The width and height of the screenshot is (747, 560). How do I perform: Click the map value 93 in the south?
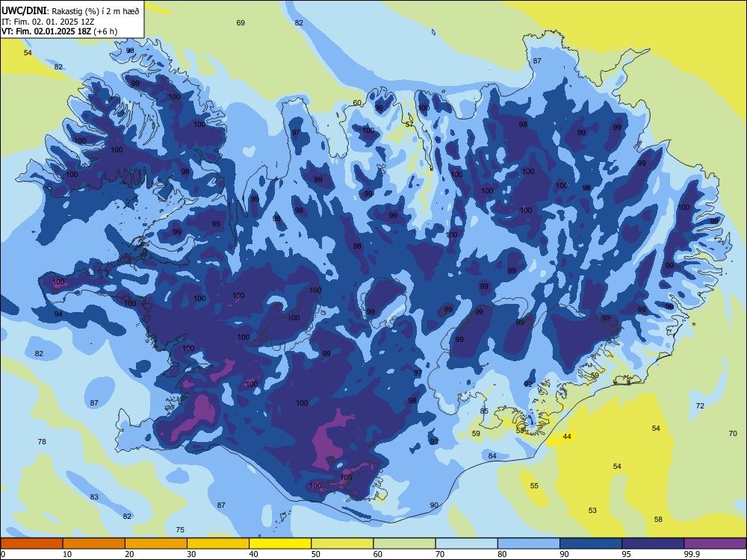click(x=434, y=442)
